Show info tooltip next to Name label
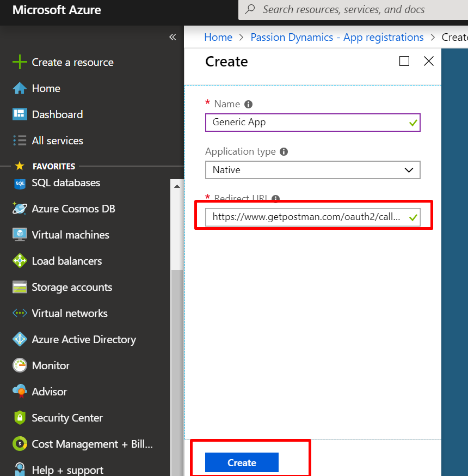This screenshot has width=468, height=476. point(249,104)
